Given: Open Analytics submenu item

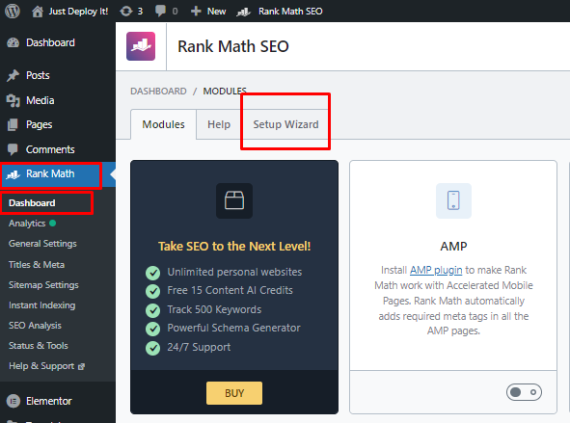Looking at the screenshot, I should (27, 223).
